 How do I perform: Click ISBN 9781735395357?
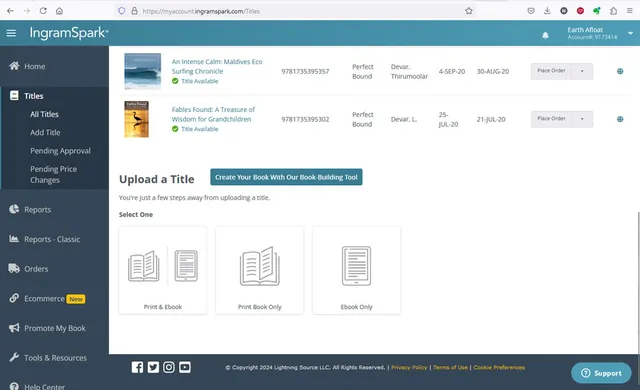[305, 71]
